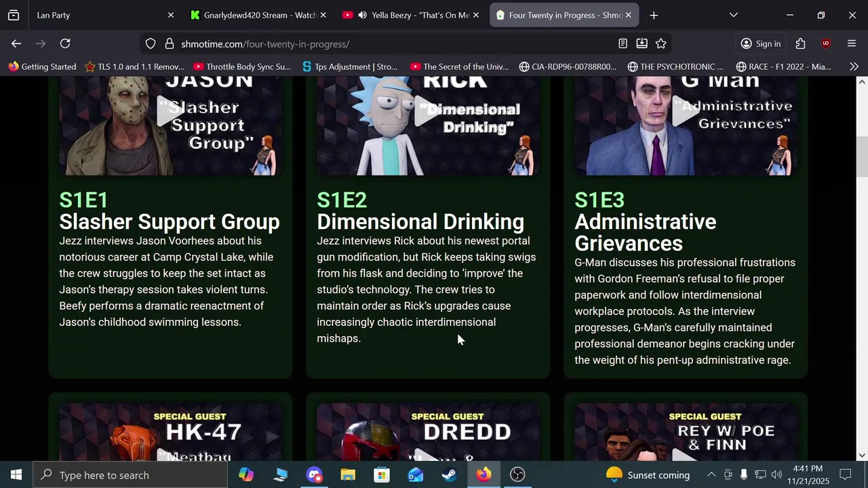This screenshot has width=868, height=488.
Task: Open the HK-47 special guest thumbnail
Action: click(170, 432)
